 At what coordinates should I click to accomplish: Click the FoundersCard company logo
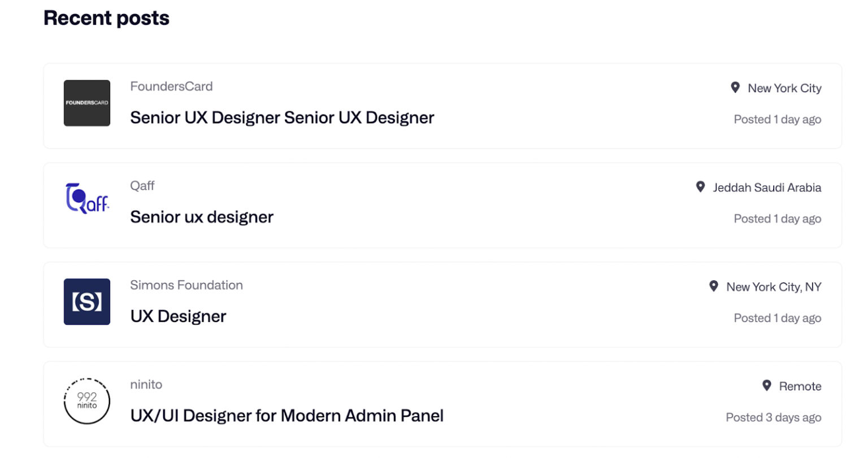tap(86, 103)
